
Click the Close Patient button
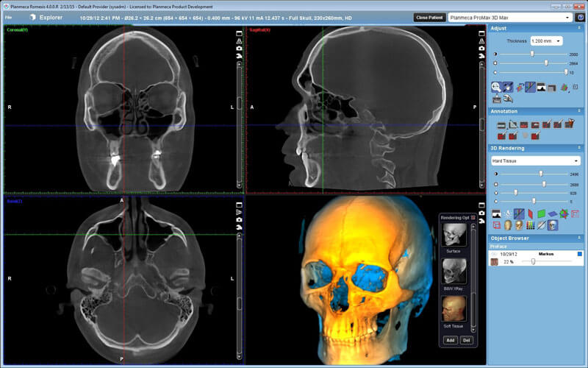(429, 18)
